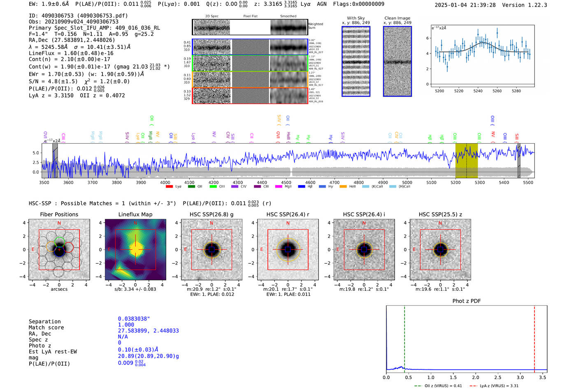Click the red Lyα legend swatch
This screenshot has width=576, height=392.
coord(169,187)
